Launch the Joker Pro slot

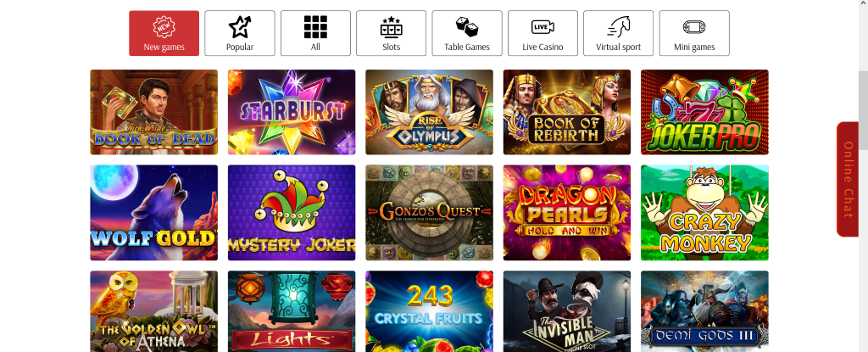[704, 112]
